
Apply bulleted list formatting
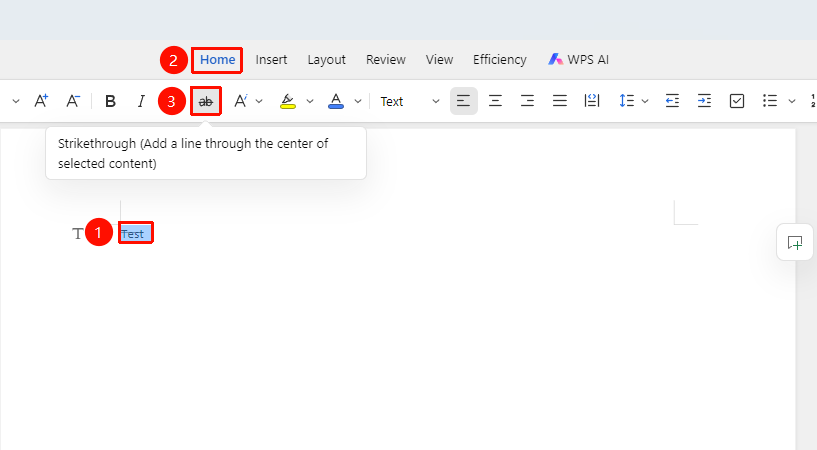[770, 101]
